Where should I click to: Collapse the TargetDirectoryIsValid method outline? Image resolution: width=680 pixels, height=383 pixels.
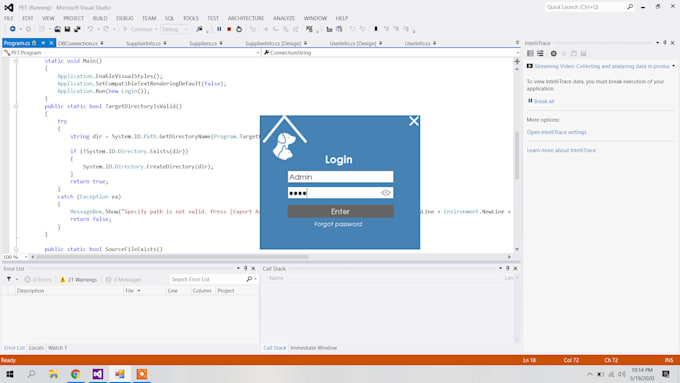[x=16, y=106]
